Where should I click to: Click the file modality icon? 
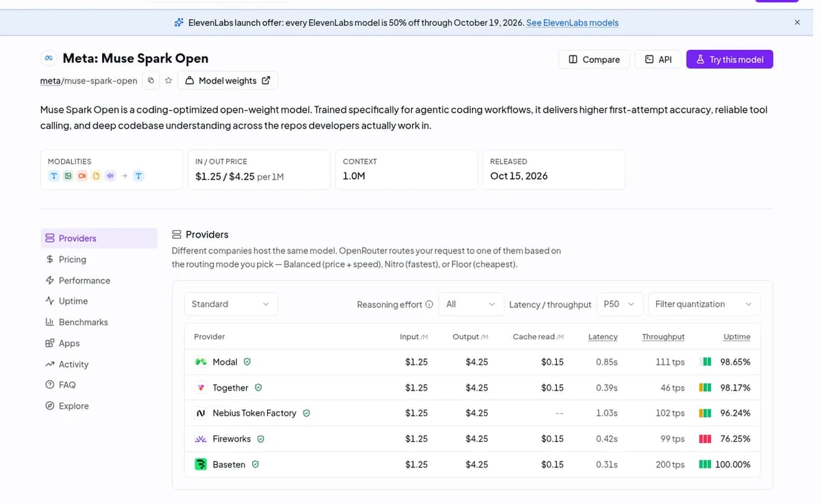[x=96, y=176]
